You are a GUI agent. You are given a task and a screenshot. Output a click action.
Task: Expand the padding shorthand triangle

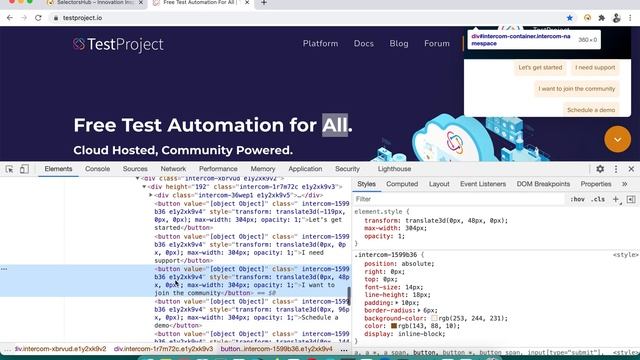[397, 303]
